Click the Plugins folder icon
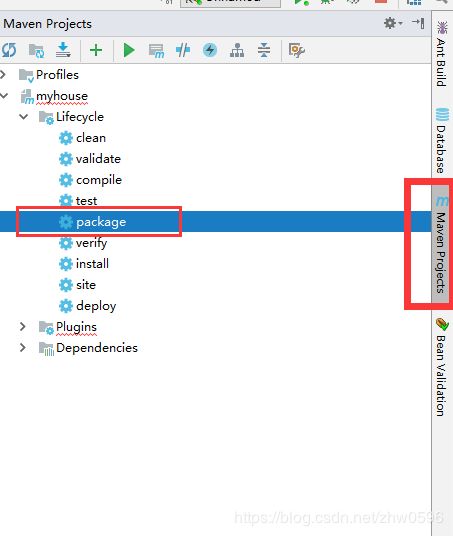The width and height of the screenshot is (453, 536). 46,327
